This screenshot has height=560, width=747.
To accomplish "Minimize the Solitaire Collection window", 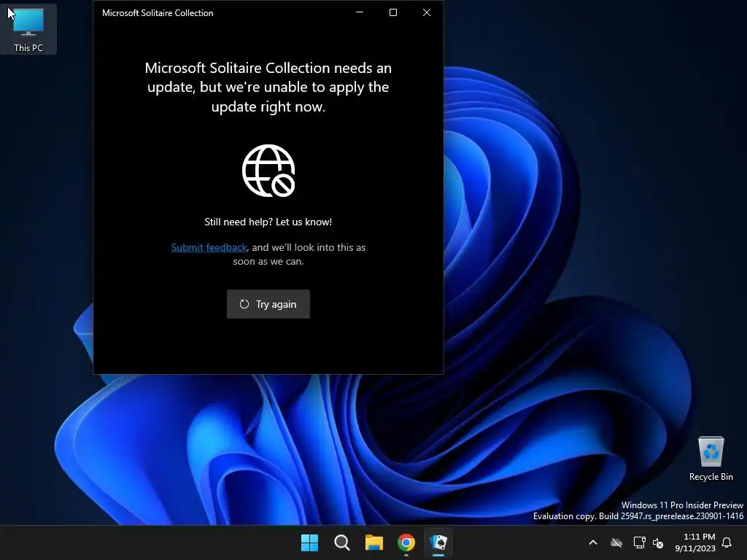I will 360,12.
